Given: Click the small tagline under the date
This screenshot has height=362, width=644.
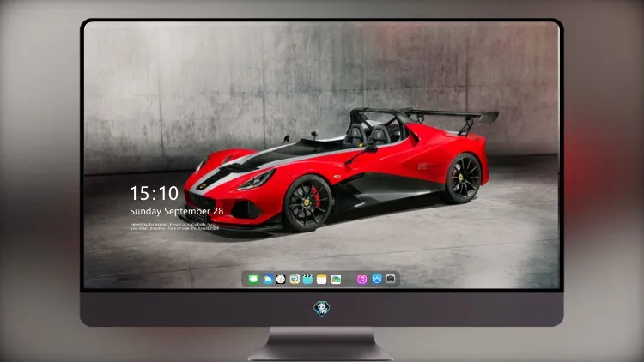Looking at the screenshot, I should [174, 226].
